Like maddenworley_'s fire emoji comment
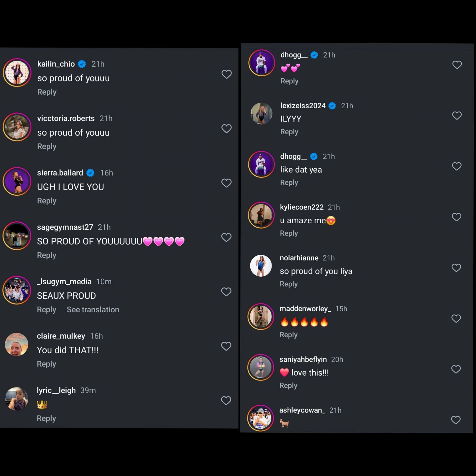This screenshot has width=476, height=476. pos(456,318)
